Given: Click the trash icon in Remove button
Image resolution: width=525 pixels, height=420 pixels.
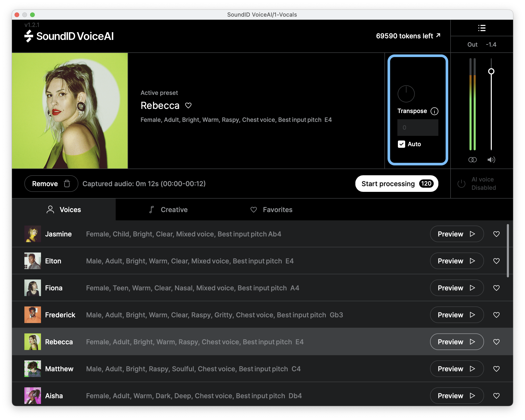Looking at the screenshot, I should (67, 184).
